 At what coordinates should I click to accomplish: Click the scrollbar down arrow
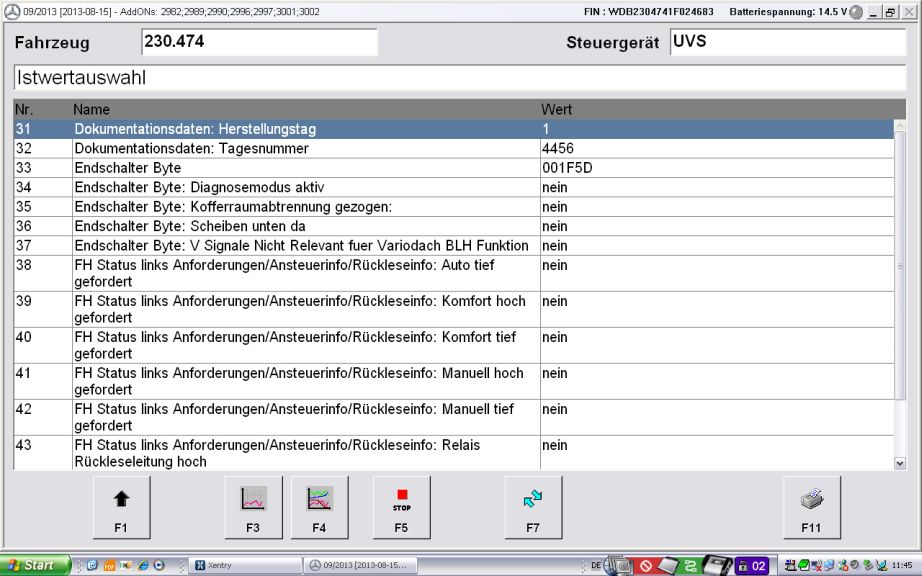coord(900,463)
